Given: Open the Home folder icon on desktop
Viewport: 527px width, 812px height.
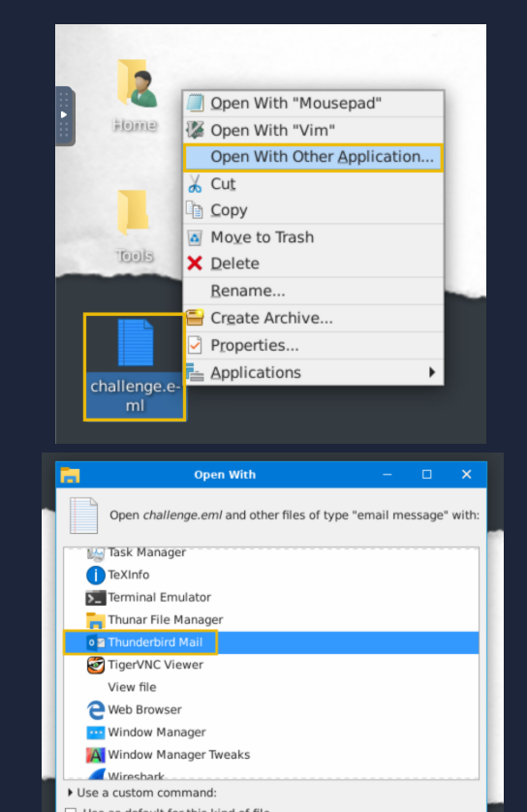Looking at the screenshot, I should (x=137, y=83).
